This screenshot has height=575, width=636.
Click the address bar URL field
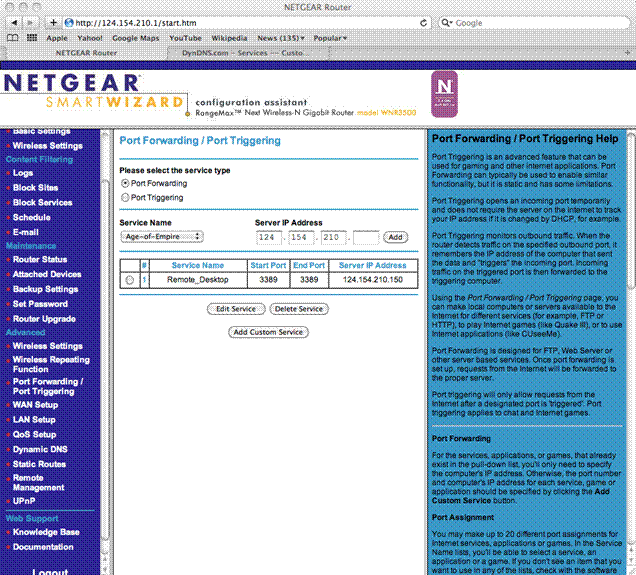tap(247, 23)
